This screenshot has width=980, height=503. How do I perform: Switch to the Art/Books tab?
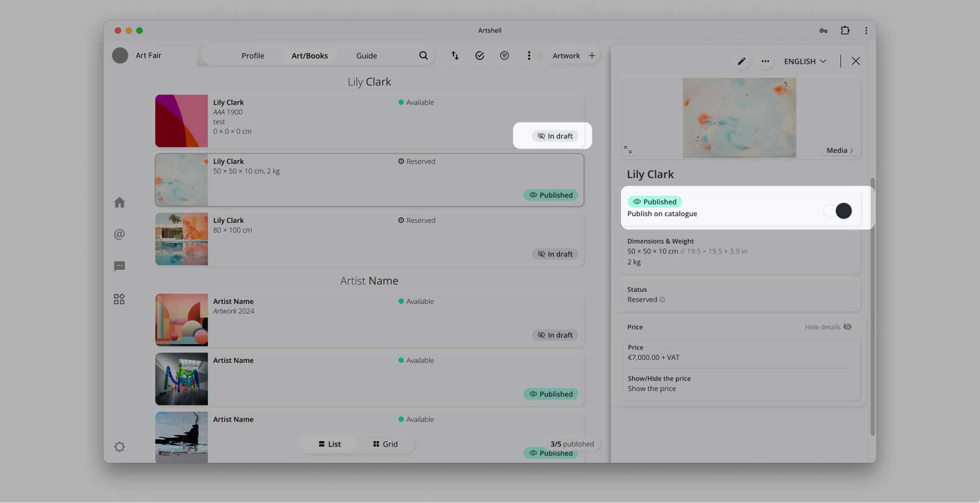[x=310, y=55]
